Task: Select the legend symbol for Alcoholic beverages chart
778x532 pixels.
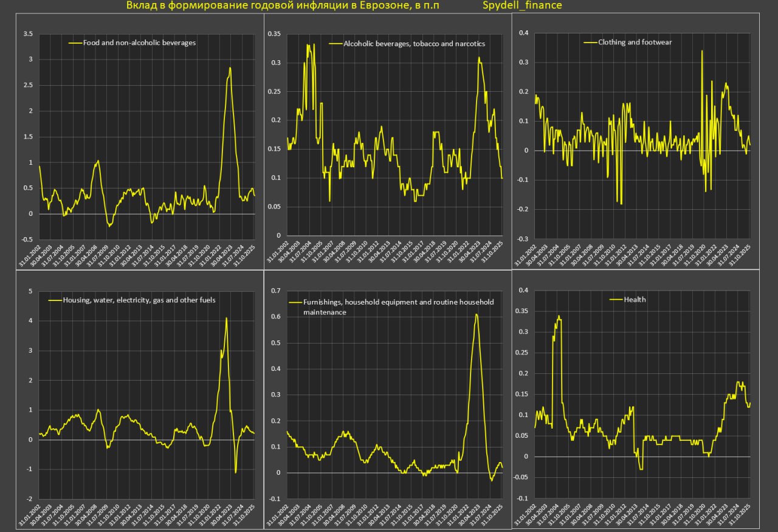Action: [x=336, y=44]
